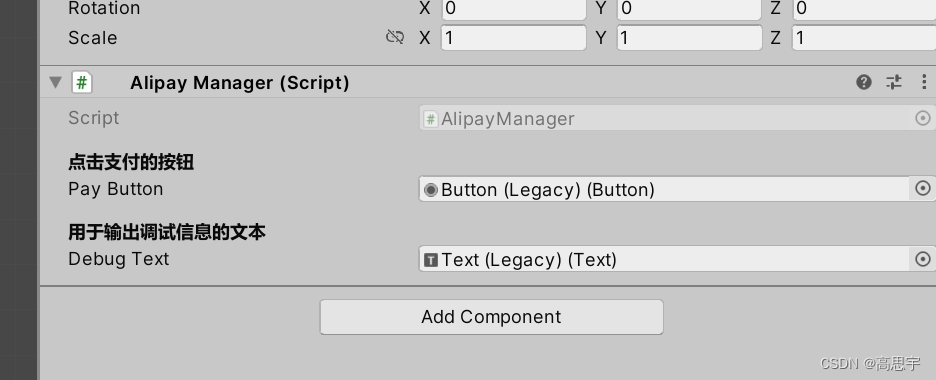Open Alipay Manager preset sliders icon
This screenshot has height=380, width=936.
click(894, 82)
